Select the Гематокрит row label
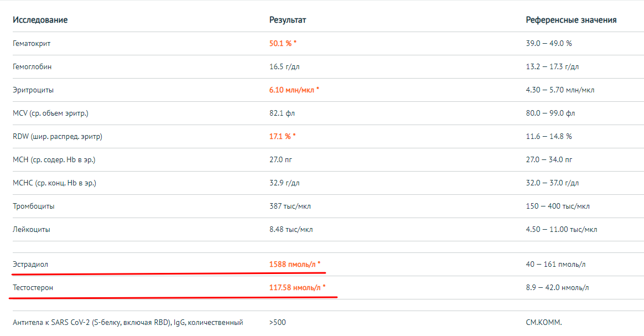Viewport: 644px width, 336px height. [x=32, y=43]
